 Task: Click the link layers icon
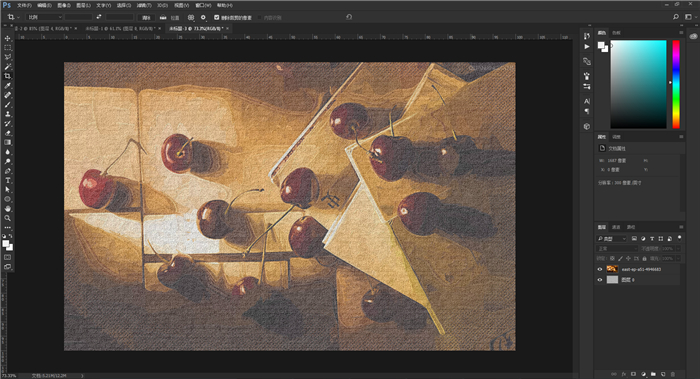(x=614, y=374)
